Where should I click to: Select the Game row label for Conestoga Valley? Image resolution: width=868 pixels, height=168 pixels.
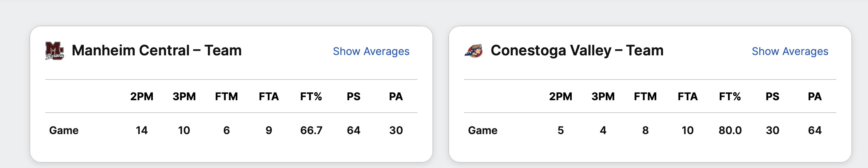click(483, 130)
